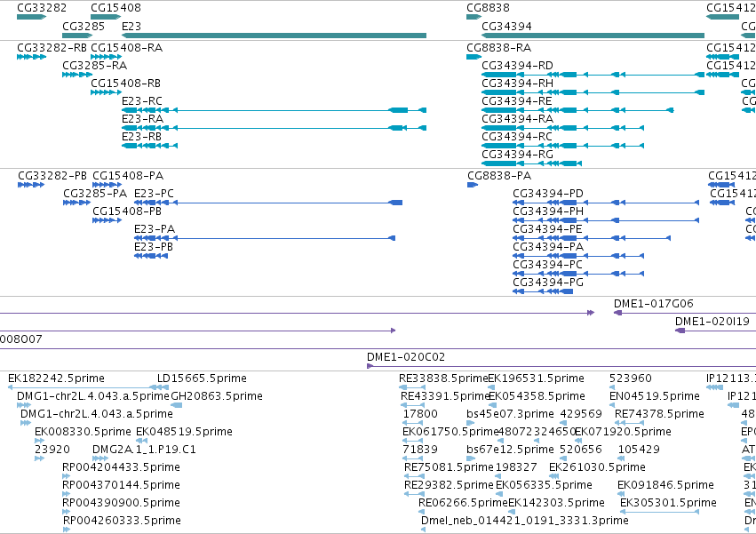Screen dimensions: 756x534
Task: Open EST EK196531.5prime
Action: [x=537, y=379]
